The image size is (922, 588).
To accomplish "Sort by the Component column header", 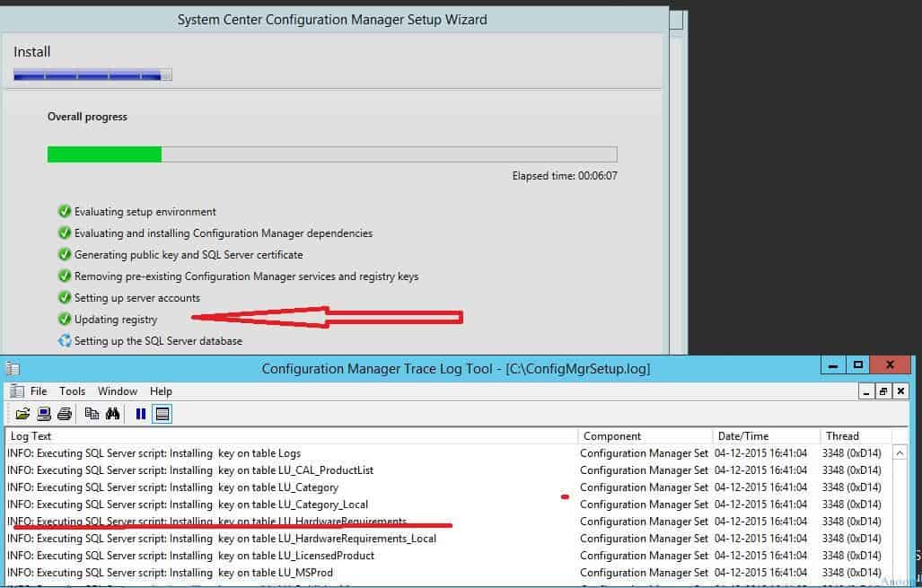I will coord(645,435).
